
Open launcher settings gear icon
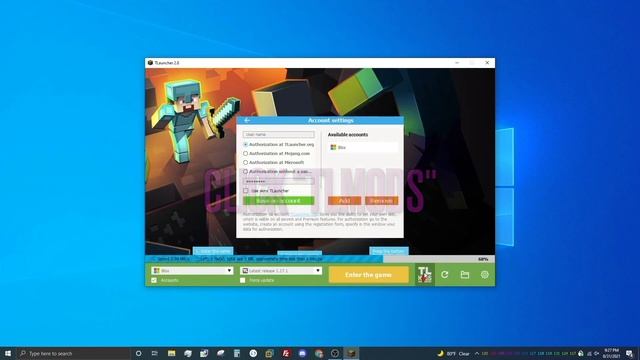(484, 275)
